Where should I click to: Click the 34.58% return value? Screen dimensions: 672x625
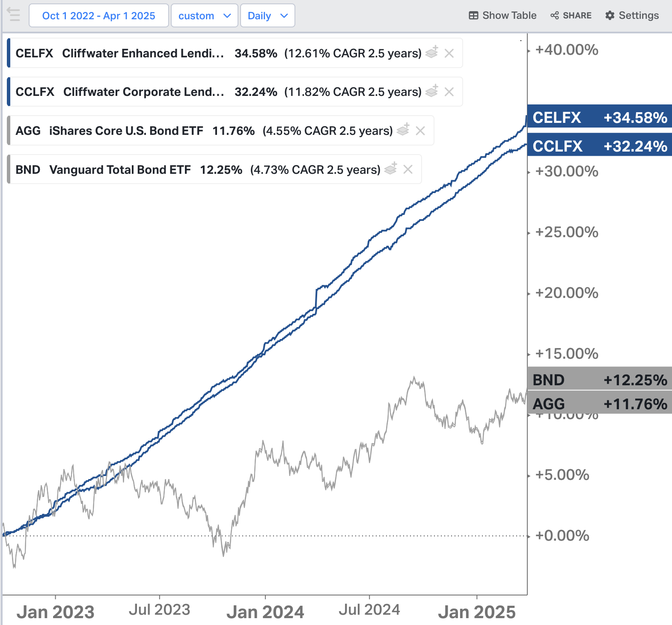click(x=256, y=53)
